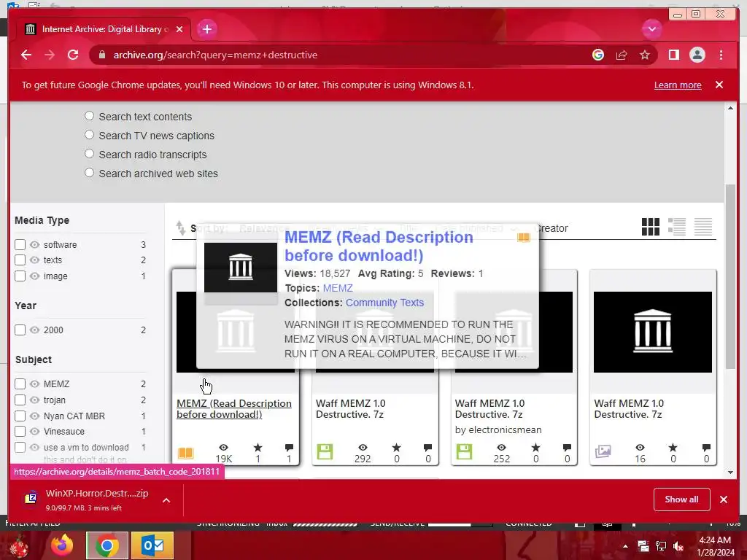Dismiss the Chrome update warning bar
The image size is (747, 560).
pyautogui.click(x=719, y=85)
